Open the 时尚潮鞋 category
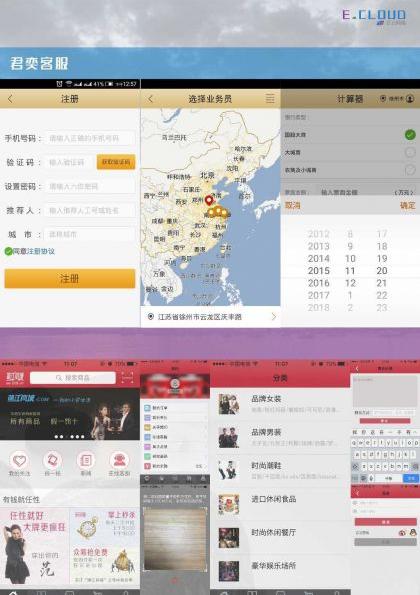This screenshot has width=420, height=595. tap(280, 470)
